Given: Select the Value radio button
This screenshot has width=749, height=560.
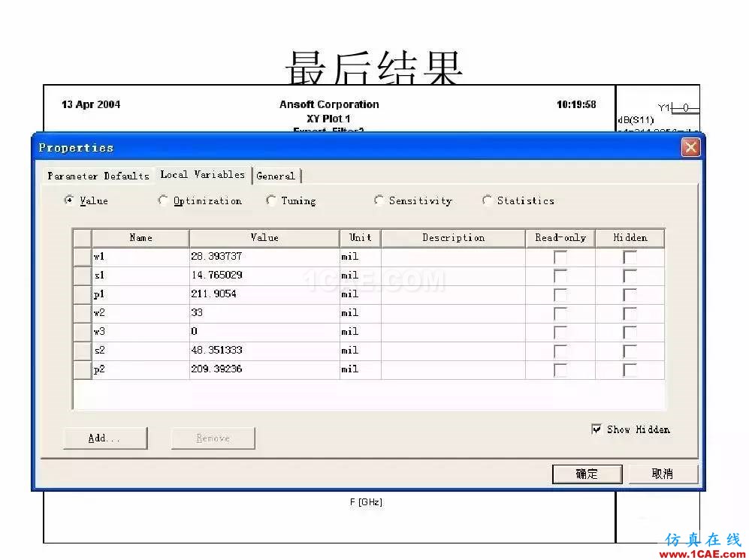Looking at the screenshot, I should pos(69,200).
